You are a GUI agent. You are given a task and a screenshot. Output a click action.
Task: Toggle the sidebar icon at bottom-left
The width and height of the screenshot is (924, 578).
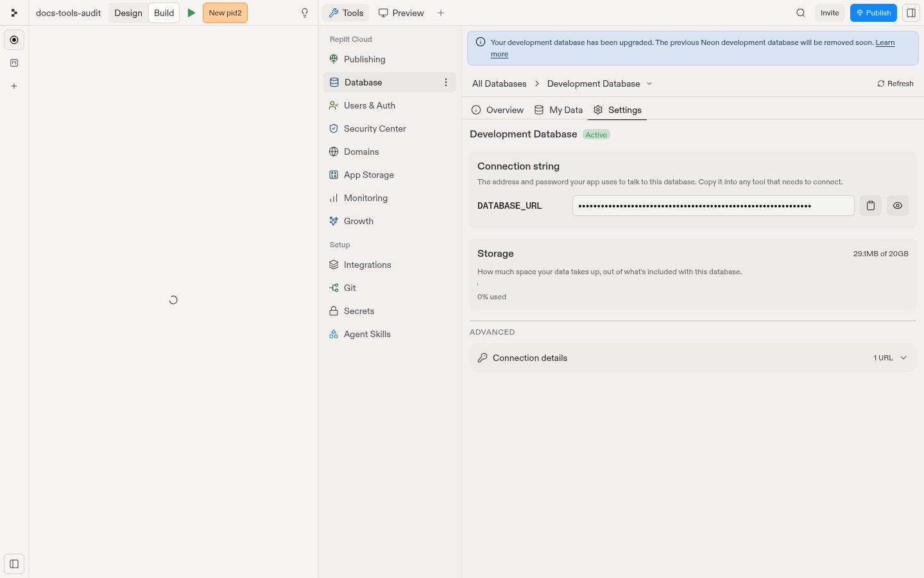[x=14, y=564]
